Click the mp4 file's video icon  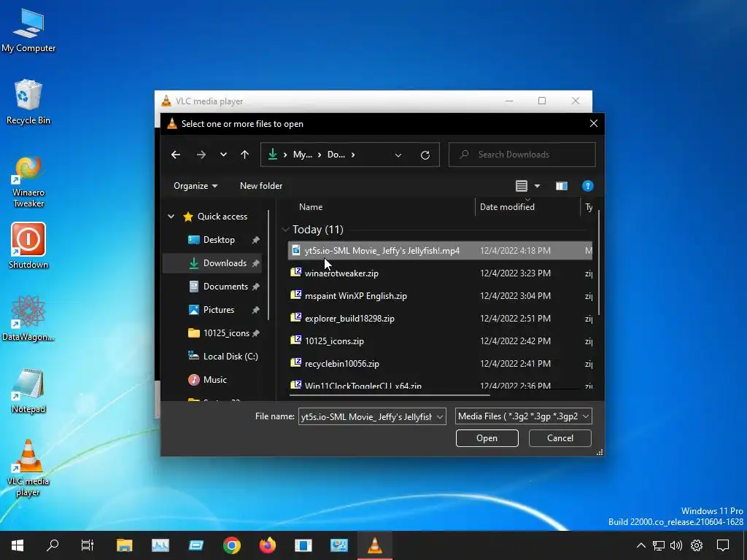(x=296, y=250)
